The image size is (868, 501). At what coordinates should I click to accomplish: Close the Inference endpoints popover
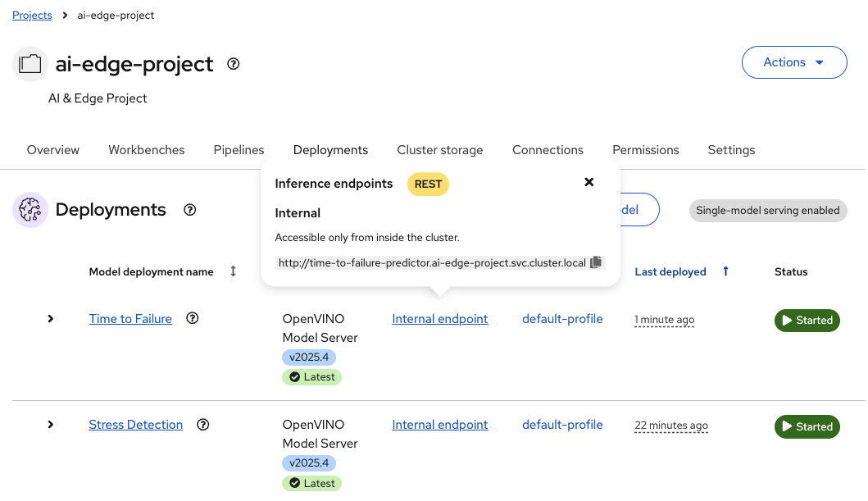click(589, 182)
